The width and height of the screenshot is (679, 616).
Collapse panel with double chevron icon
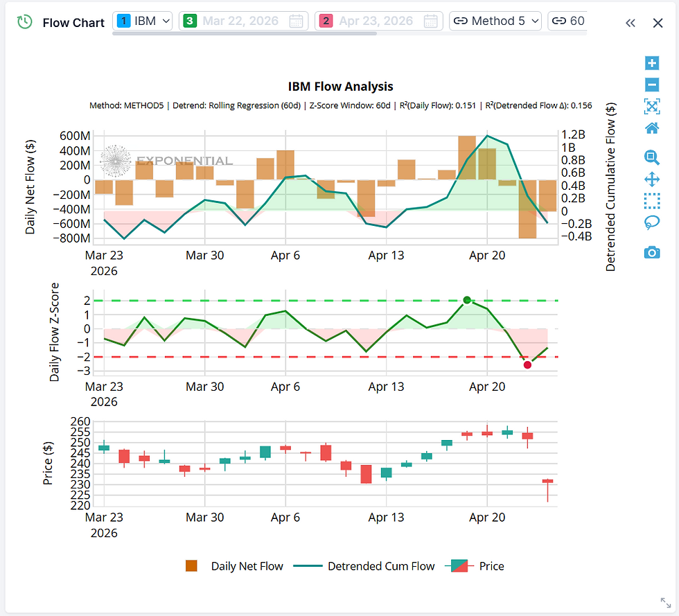(630, 23)
